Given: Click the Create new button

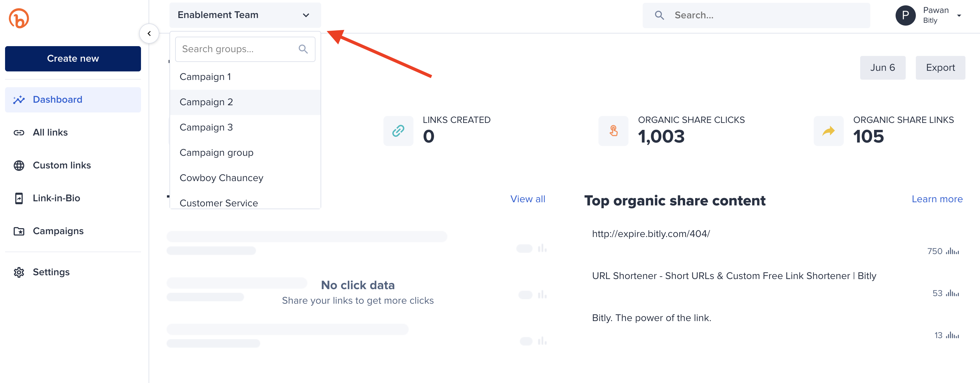Looking at the screenshot, I should point(73,58).
